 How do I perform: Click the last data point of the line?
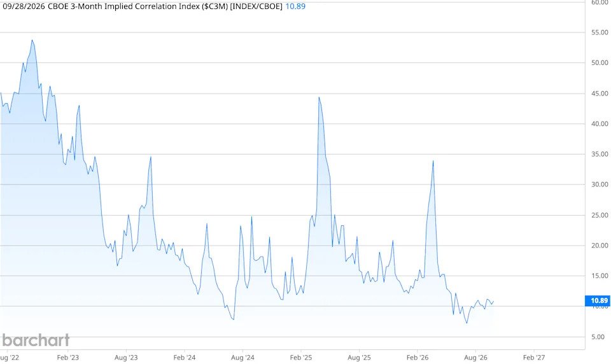pyautogui.click(x=493, y=301)
